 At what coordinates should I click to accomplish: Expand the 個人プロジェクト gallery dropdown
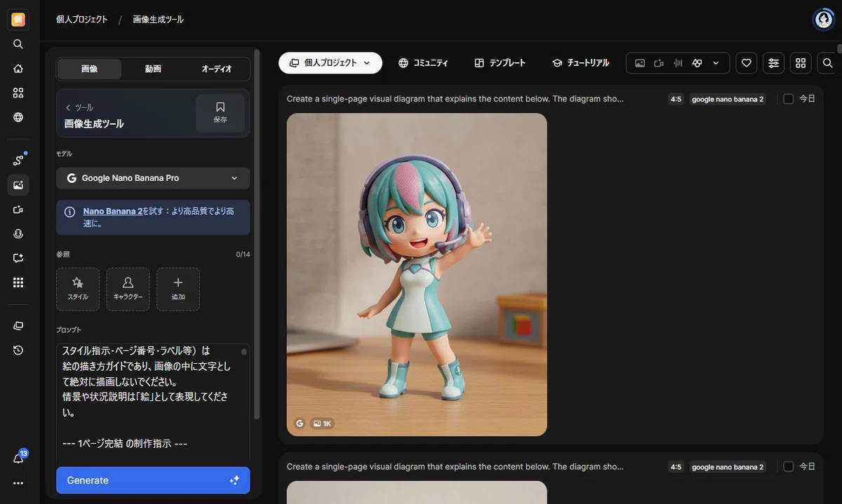(x=330, y=63)
